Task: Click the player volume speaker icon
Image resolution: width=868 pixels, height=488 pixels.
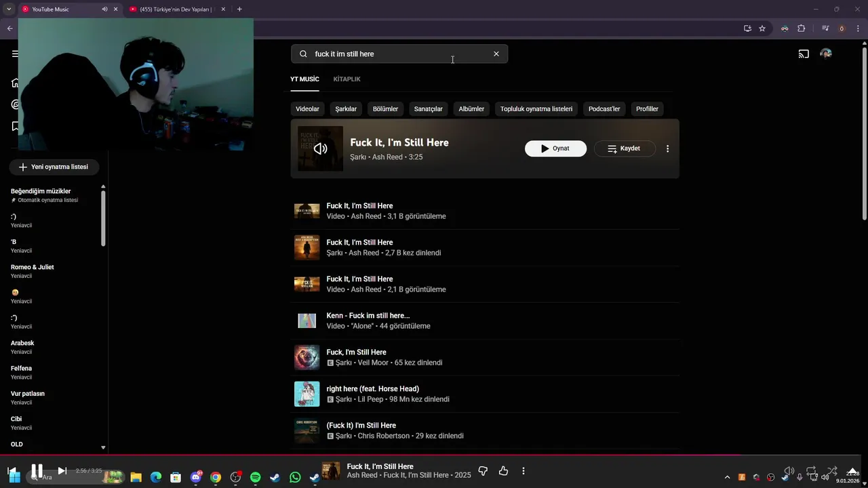Action: coord(789,470)
